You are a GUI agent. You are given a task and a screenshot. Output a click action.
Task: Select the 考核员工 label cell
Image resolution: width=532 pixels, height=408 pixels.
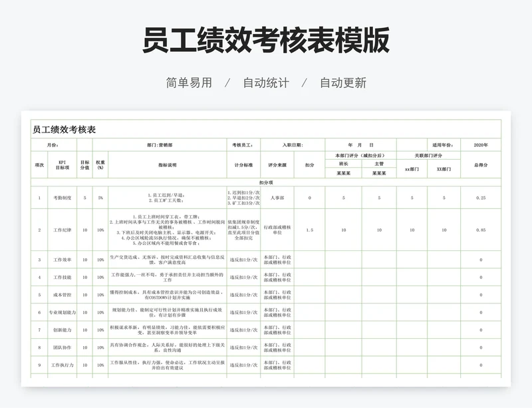(x=243, y=145)
